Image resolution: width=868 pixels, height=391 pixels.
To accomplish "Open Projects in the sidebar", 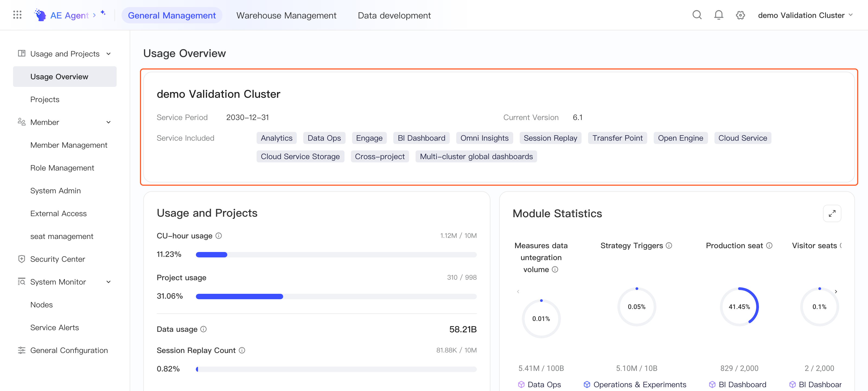I will pos(45,99).
